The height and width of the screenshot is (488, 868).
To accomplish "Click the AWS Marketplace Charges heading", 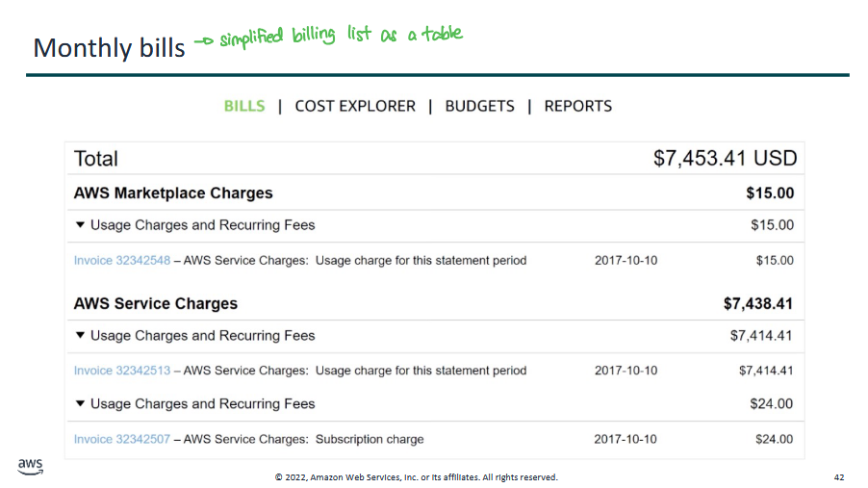I will (173, 193).
